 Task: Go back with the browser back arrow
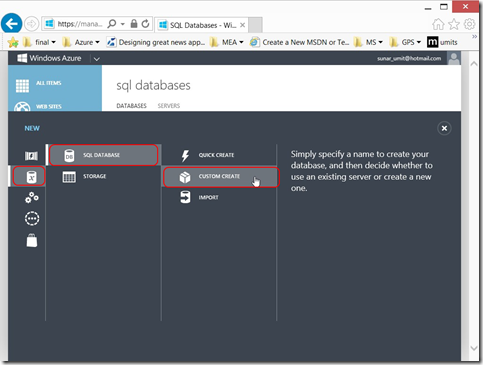pyautogui.click(x=12, y=24)
